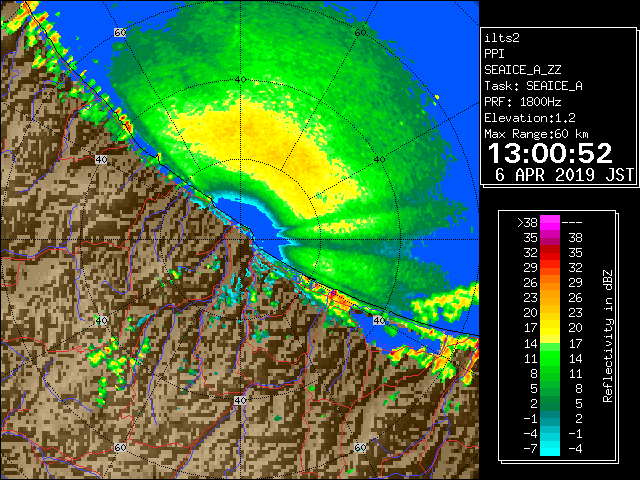Click the "Reflectivity in dBZ" vertical label

pos(608,336)
